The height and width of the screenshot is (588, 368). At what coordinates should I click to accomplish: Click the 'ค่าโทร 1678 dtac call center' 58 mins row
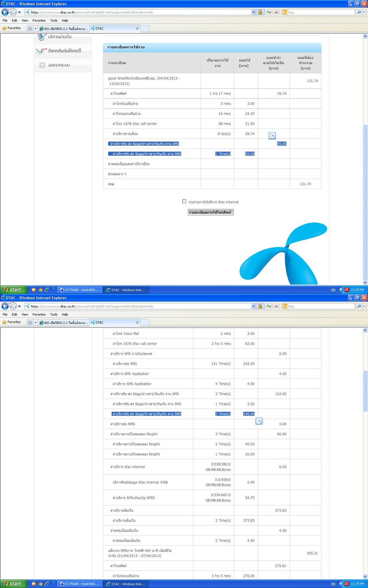pyautogui.click(x=212, y=123)
